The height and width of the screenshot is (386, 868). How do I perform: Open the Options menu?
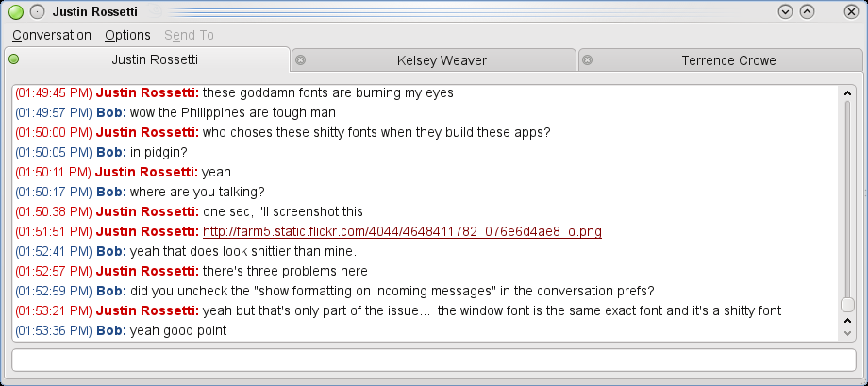point(127,35)
